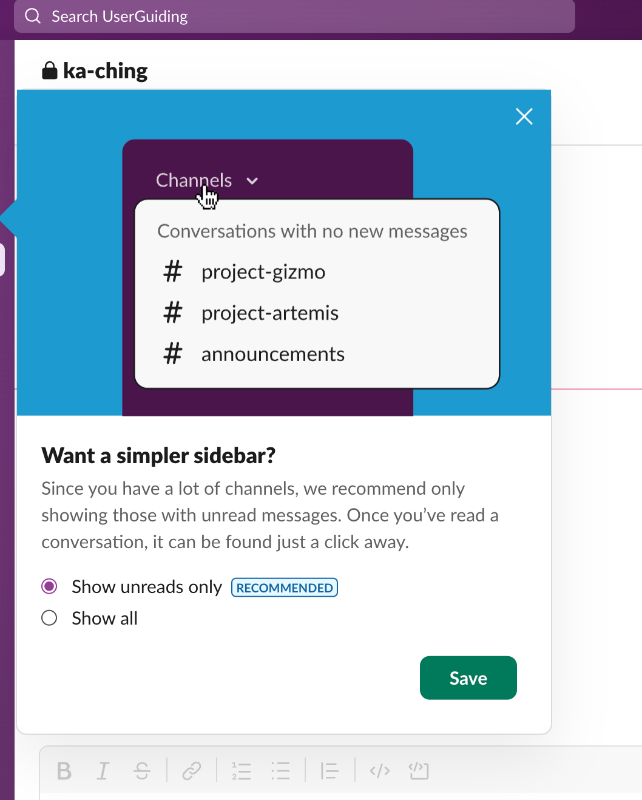Screen dimensions: 642x800
Task: Dismiss the simpler sidebar dialog with the X
Action: (524, 116)
